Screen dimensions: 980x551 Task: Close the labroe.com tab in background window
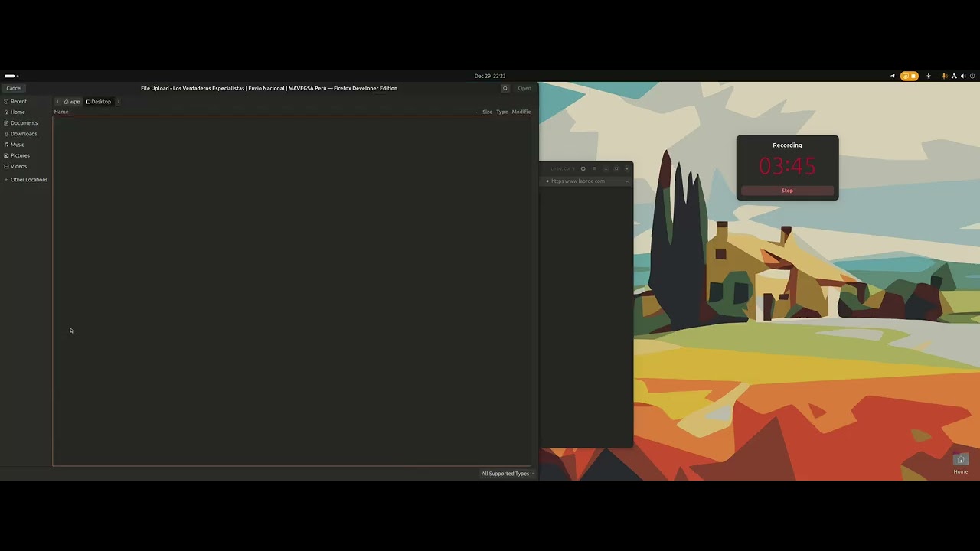pyautogui.click(x=627, y=181)
